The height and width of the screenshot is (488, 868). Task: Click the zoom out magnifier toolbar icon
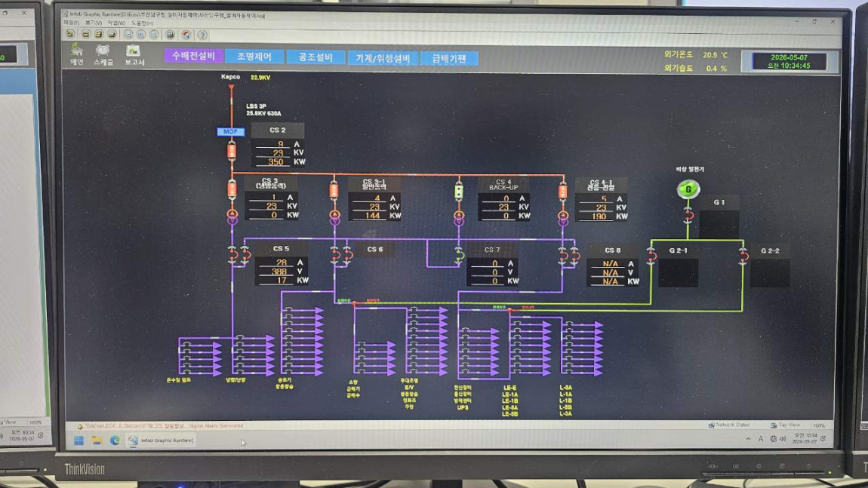[128, 34]
